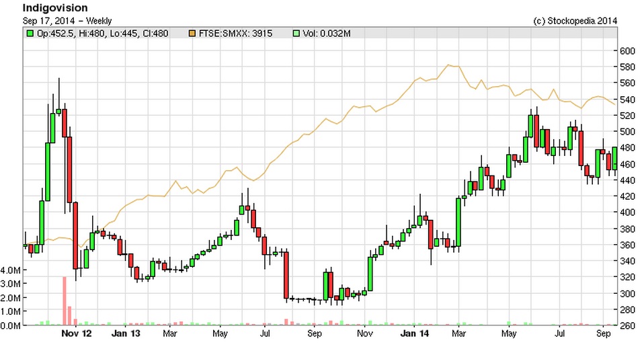
Task: Click the 'Jan 13' x-axis label
Action: pyautogui.click(x=126, y=333)
